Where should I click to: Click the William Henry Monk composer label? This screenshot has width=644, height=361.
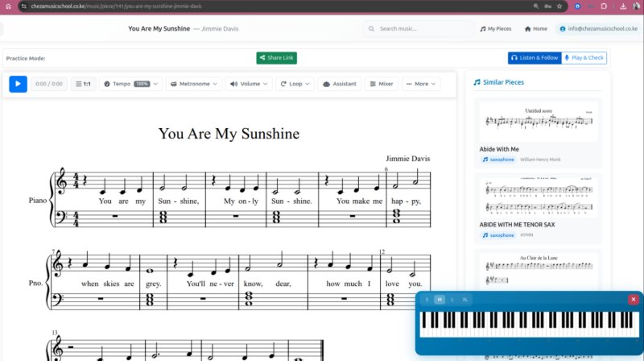[x=540, y=160]
